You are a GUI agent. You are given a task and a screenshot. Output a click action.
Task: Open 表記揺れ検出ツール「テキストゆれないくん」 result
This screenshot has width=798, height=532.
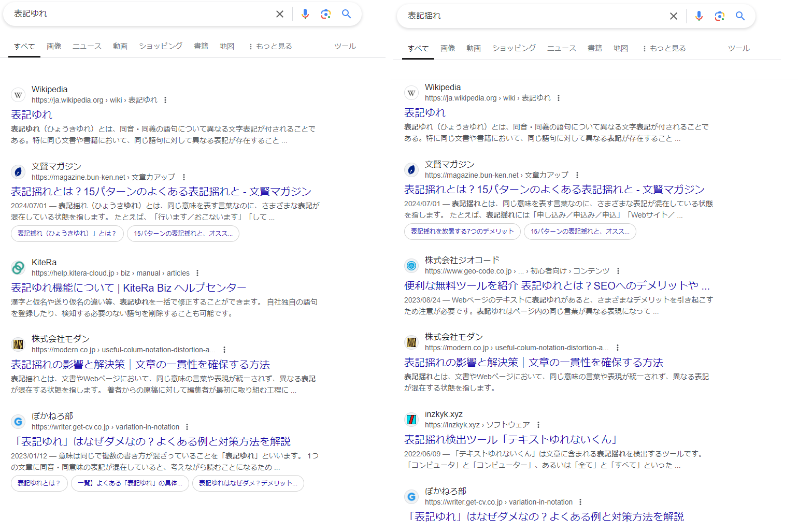(511, 439)
